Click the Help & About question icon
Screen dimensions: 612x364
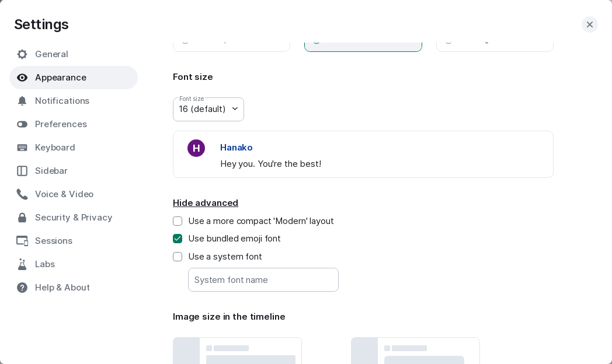[x=22, y=288]
